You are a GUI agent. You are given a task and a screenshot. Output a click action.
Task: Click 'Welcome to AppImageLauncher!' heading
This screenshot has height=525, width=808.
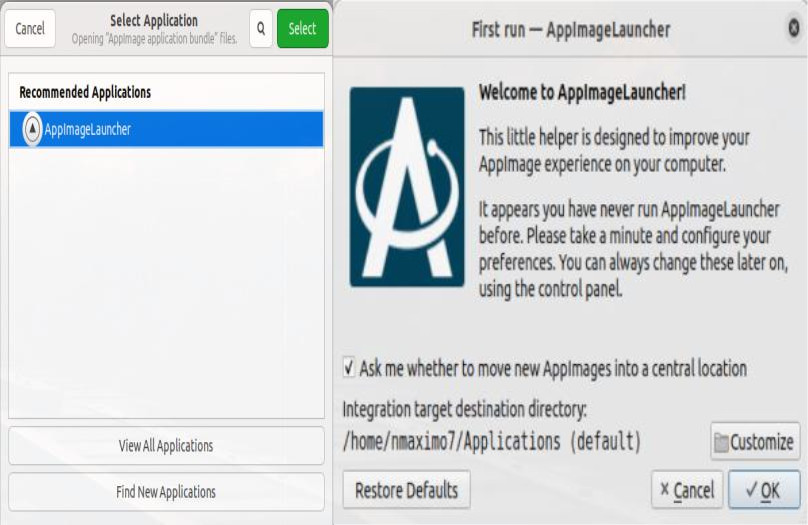click(x=582, y=93)
